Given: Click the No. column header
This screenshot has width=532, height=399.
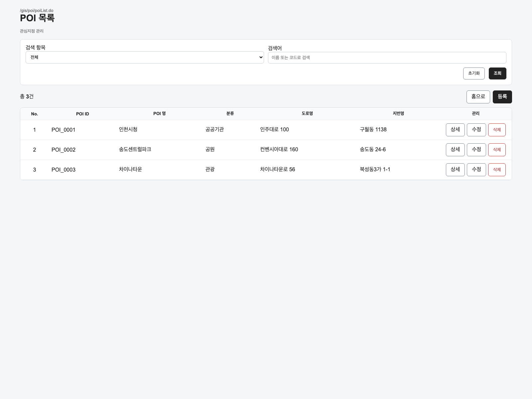Looking at the screenshot, I should tap(35, 114).
